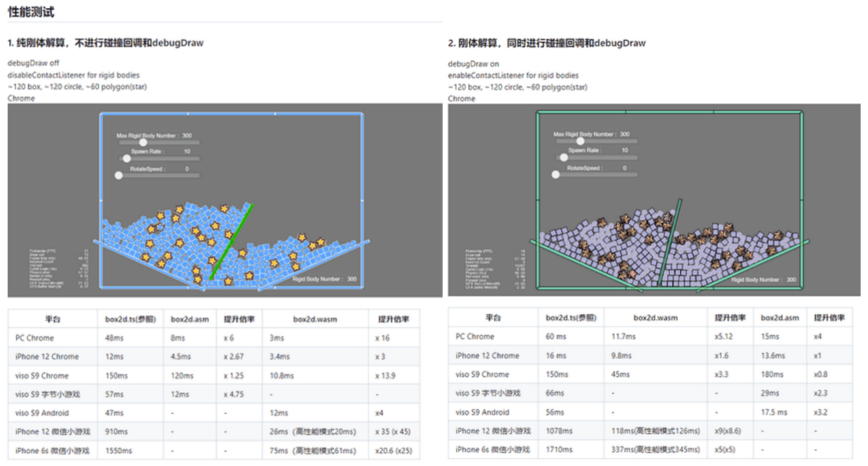The height and width of the screenshot is (466, 868).
Task: Click the 'debugDraw on' line
Action: point(473,63)
